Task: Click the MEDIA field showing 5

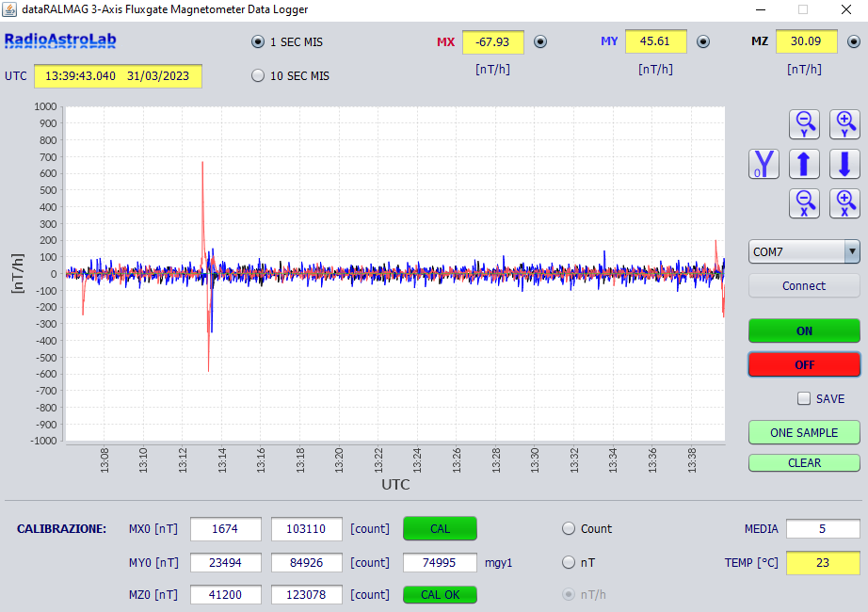Action: click(x=823, y=528)
